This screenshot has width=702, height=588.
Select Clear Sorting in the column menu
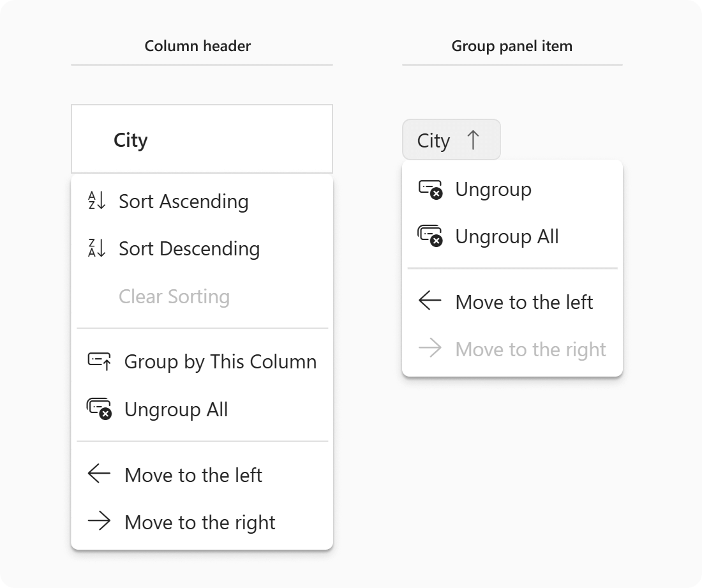pos(174,296)
